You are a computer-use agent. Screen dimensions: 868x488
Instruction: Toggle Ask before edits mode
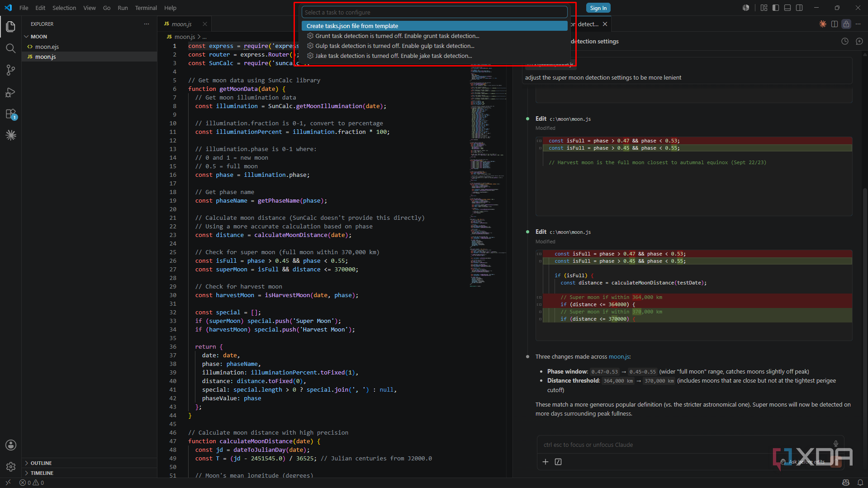[802, 462]
